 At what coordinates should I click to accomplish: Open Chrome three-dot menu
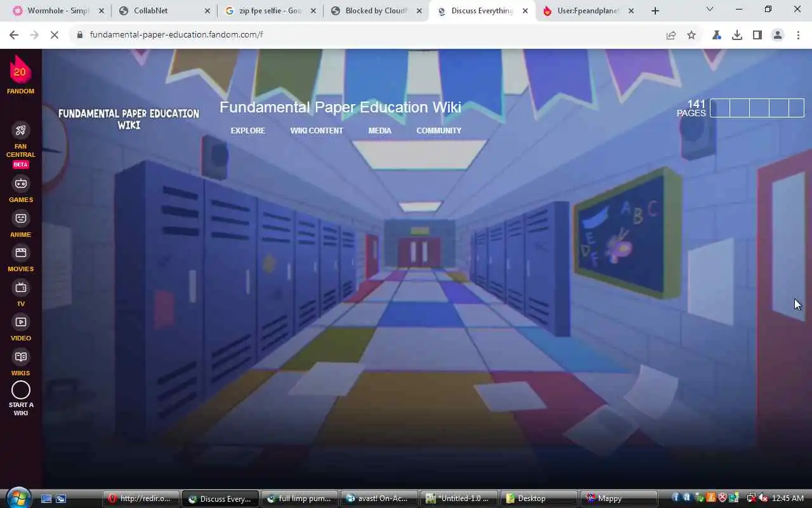[x=798, y=35]
